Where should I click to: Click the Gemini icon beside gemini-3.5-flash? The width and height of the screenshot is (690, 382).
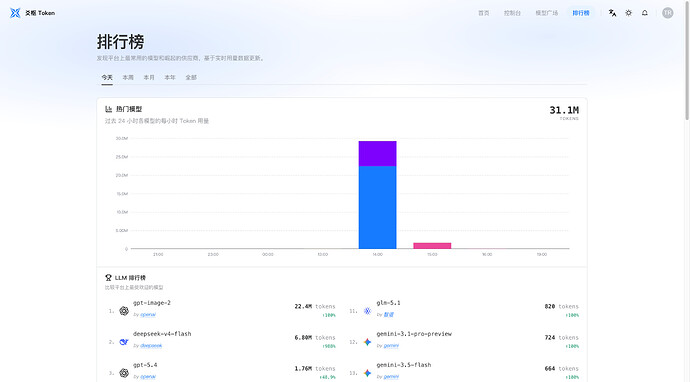pyautogui.click(x=367, y=373)
